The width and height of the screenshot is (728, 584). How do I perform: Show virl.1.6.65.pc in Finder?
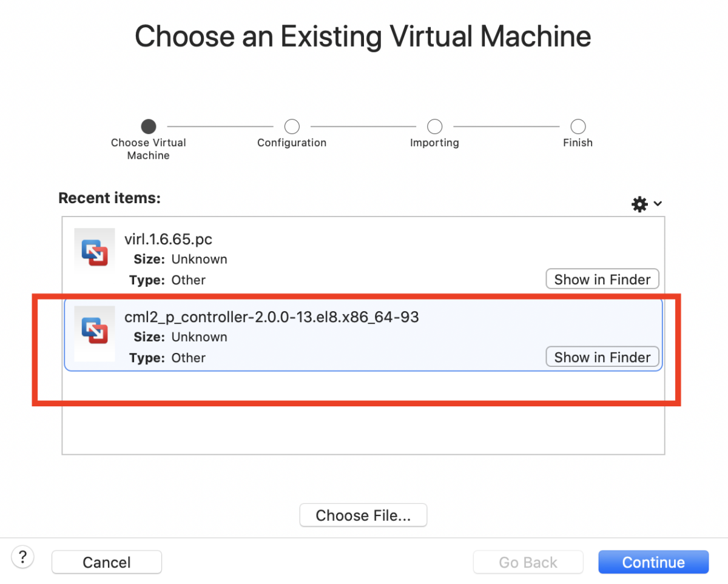click(602, 279)
